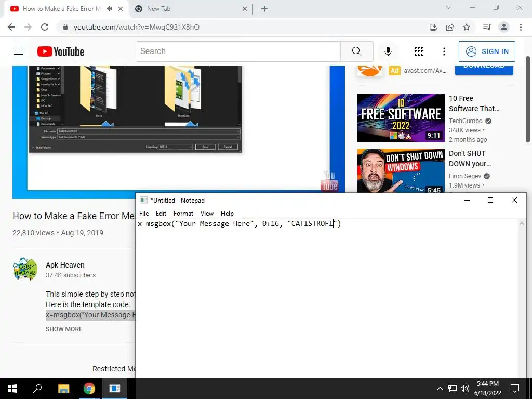This screenshot has width=532, height=399.
Task: Maximize the Notepad window
Action: [x=490, y=200]
